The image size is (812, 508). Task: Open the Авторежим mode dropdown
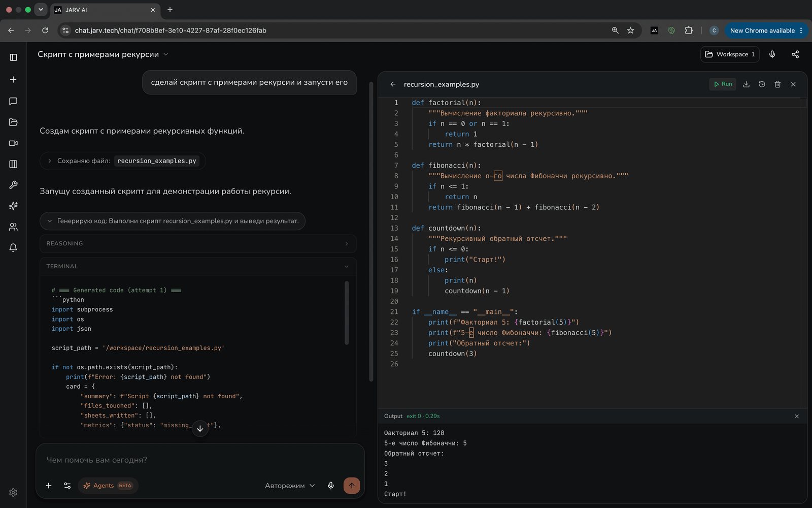[290, 486]
